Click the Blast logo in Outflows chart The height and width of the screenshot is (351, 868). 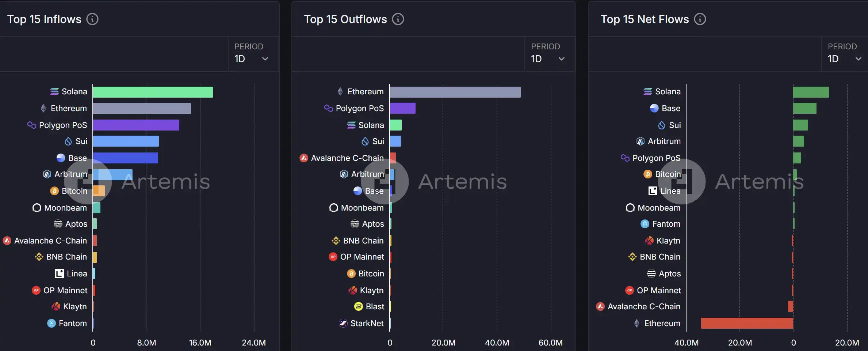[359, 307]
